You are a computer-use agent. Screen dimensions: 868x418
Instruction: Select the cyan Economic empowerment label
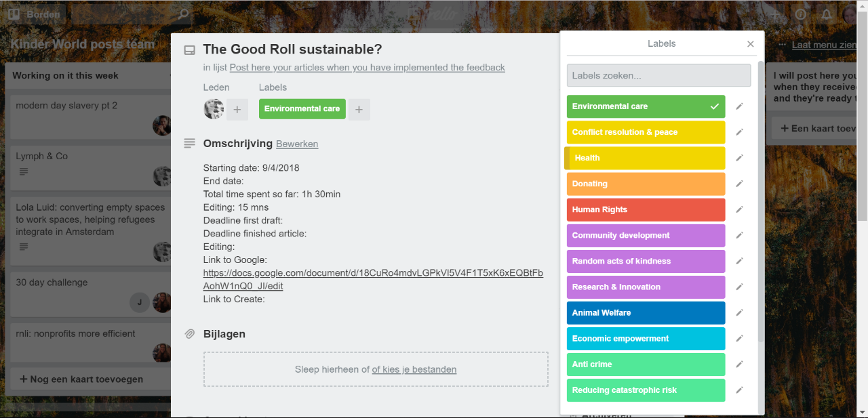click(646, 338)
